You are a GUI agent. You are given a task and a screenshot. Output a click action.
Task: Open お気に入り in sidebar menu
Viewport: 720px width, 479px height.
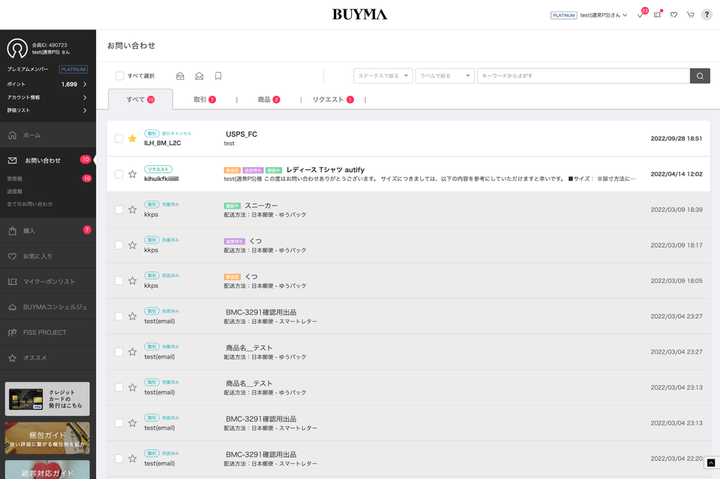(48, 256)
